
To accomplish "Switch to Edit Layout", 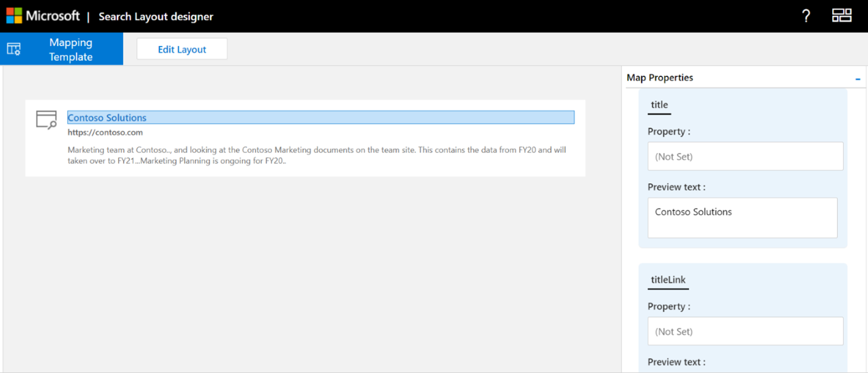I will click(x=181, y=49).
